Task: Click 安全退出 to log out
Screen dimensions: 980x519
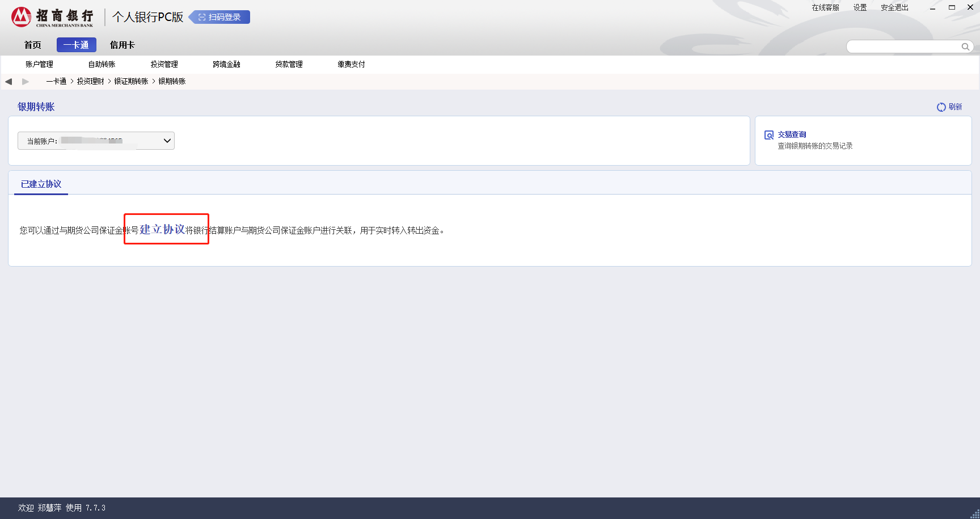Action: 894,8
